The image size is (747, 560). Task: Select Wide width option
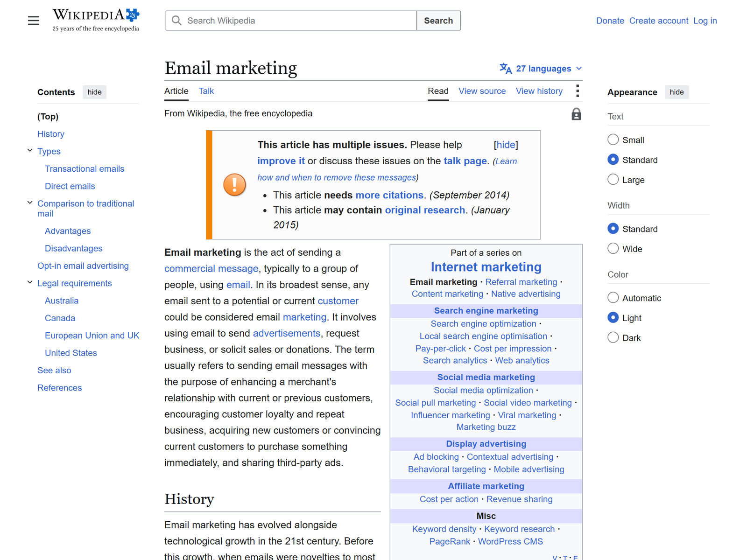pos(613,248)
